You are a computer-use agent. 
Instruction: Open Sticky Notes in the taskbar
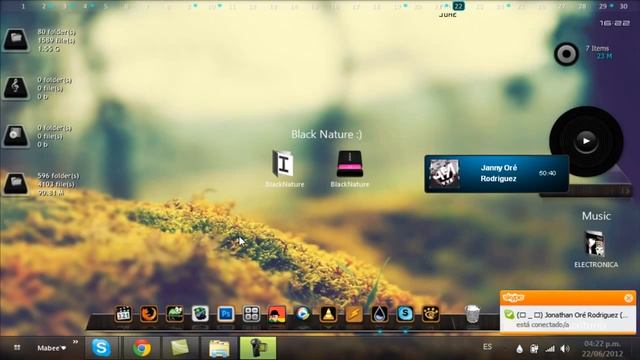tap(180, 348)
